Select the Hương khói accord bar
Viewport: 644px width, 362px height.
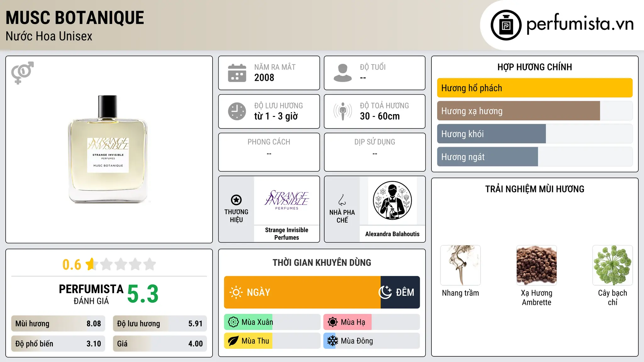coord(535,134)
